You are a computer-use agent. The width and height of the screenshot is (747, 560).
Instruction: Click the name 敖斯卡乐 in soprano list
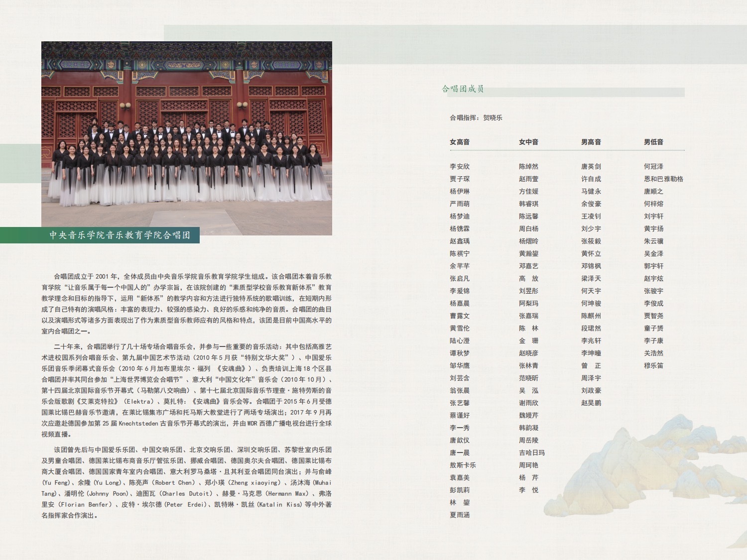tap(463, 465)
